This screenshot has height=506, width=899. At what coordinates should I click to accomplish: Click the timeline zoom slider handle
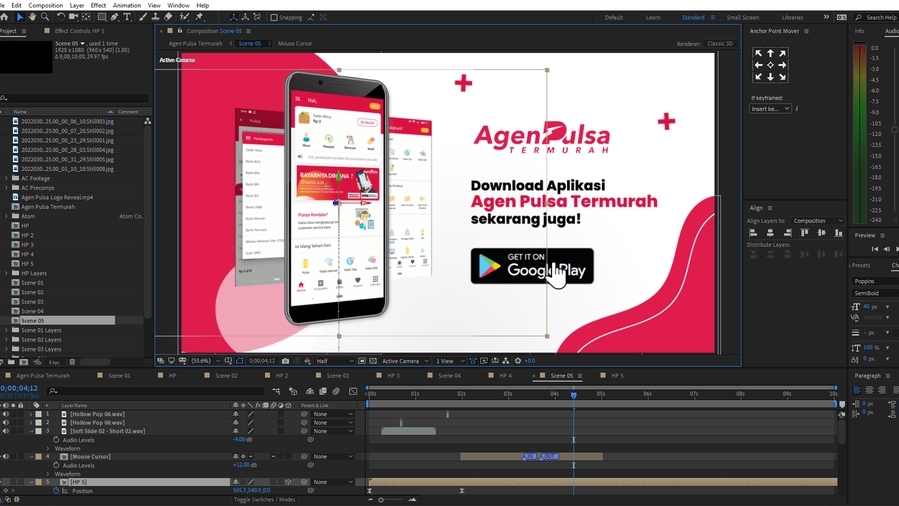tap(381, 500)
